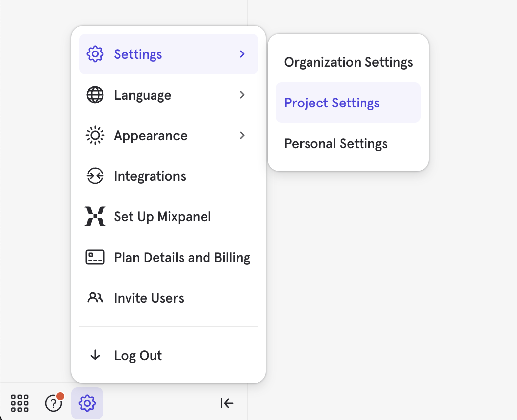Select the Plan Details billing card icon
The image size is (517, 420).
(95, 257)
